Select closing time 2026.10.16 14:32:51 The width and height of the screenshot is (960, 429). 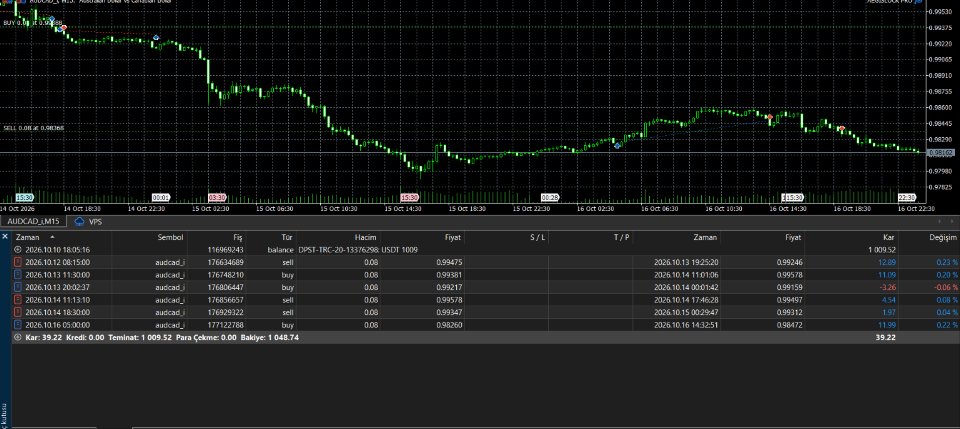(x=686, y=325)
